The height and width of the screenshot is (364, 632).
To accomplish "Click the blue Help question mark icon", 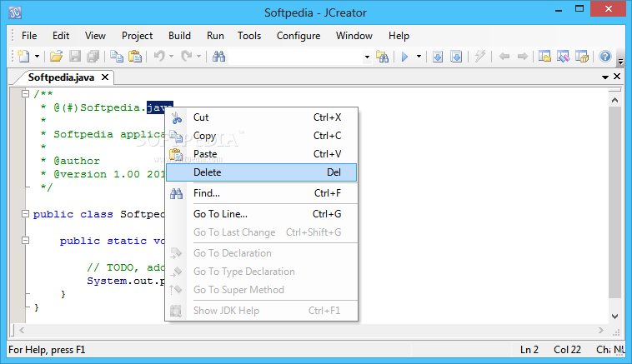I will click(x=605, y=57).
